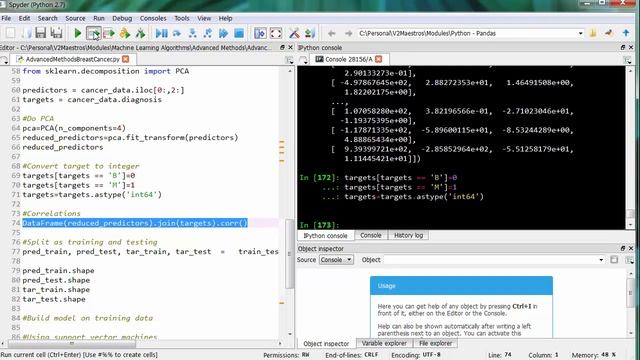Viewport: 640px width, 360px height.
Task: Open Source combo box in Object inspector
Action: [x=336, y=260]
